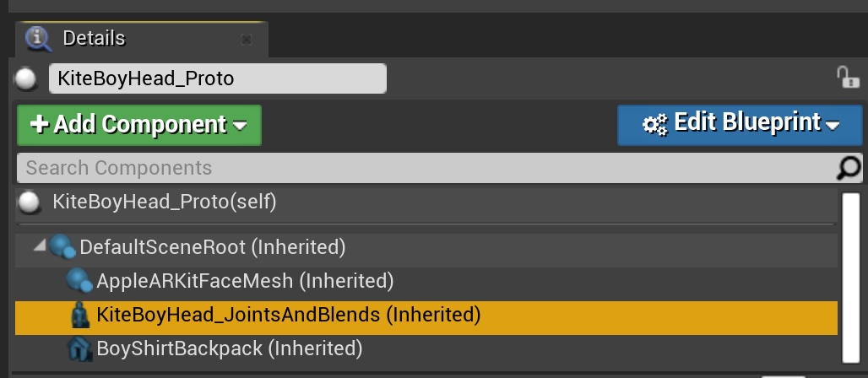Toggle the padlock lock icon for Details
Image resolution: width=868 pixels, height=378 pixels.
(x=847, y=77)
